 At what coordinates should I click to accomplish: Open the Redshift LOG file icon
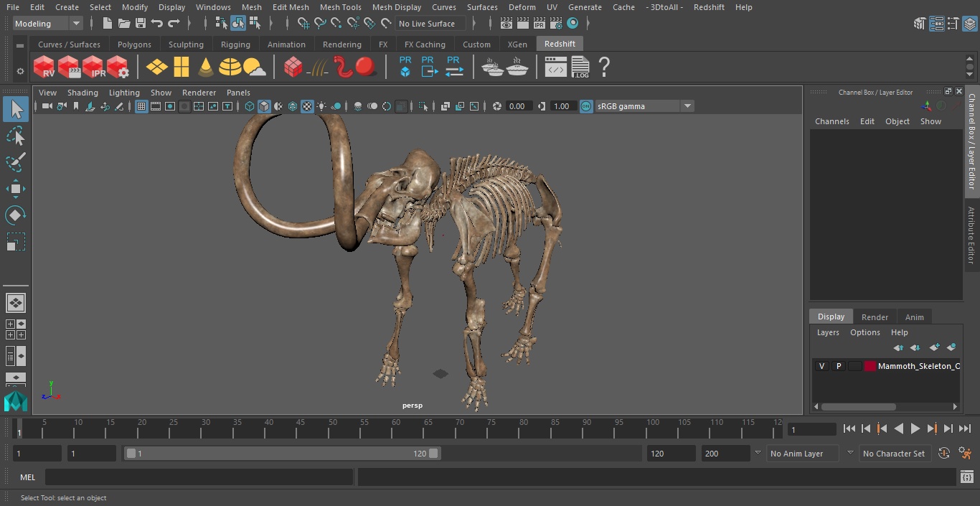tap(580, 67)
